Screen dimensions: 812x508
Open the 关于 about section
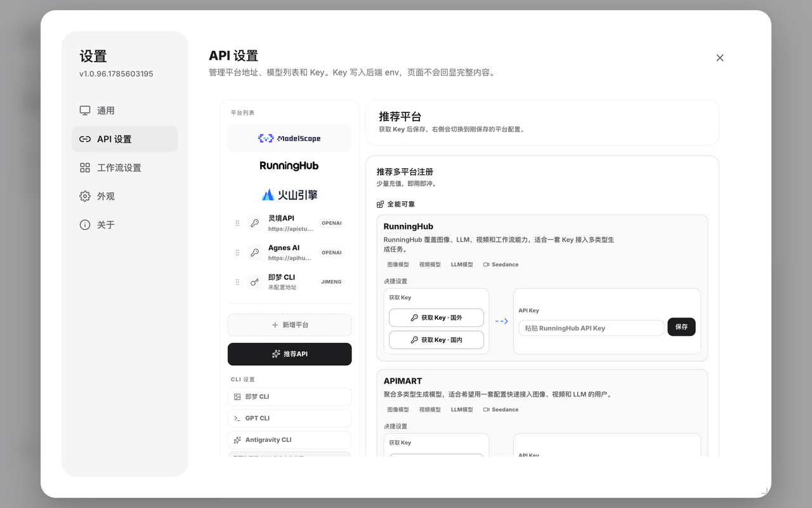pyautogui.click(x=124, y=225)
